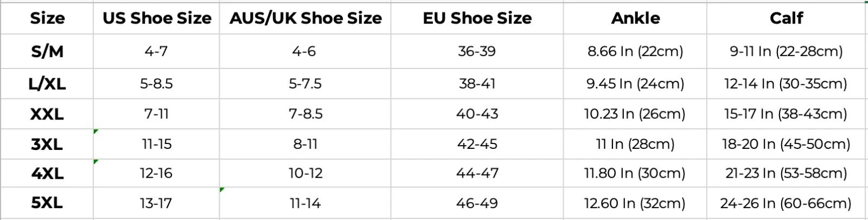The height and width of the screenshot is (220, 868).
Task: Select the S/M size row label
Action: [47, 52]
